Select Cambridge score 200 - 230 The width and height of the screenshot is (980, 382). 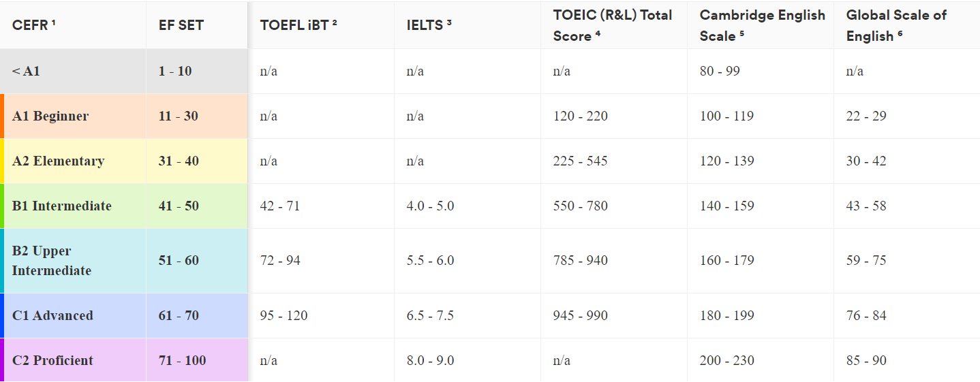[x=727, y=361]
